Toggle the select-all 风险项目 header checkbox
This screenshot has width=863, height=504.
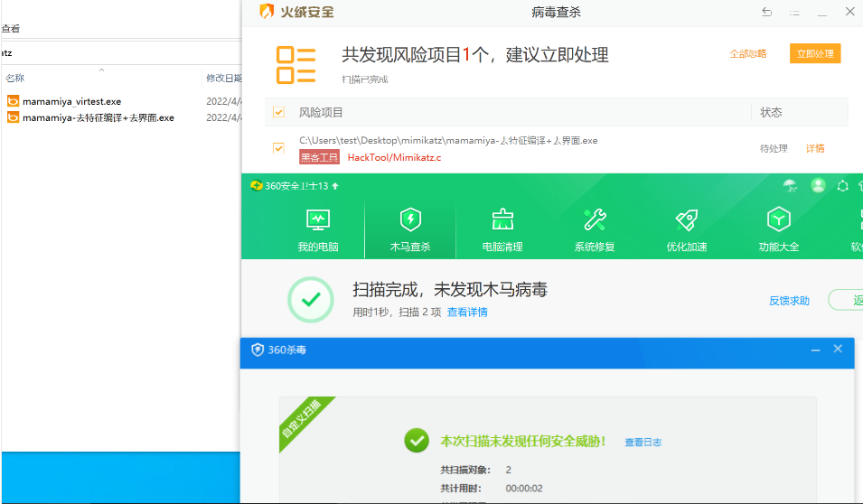pyautogui.click(x=278, y=112)
